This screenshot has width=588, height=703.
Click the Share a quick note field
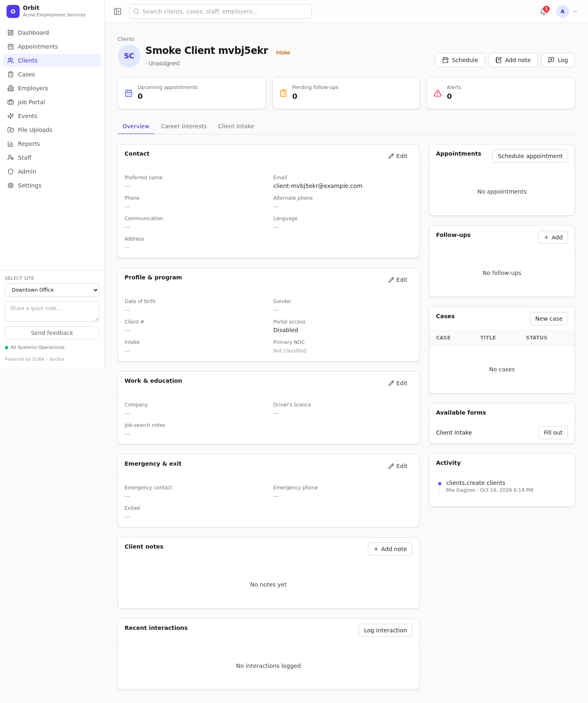[52, 312]
